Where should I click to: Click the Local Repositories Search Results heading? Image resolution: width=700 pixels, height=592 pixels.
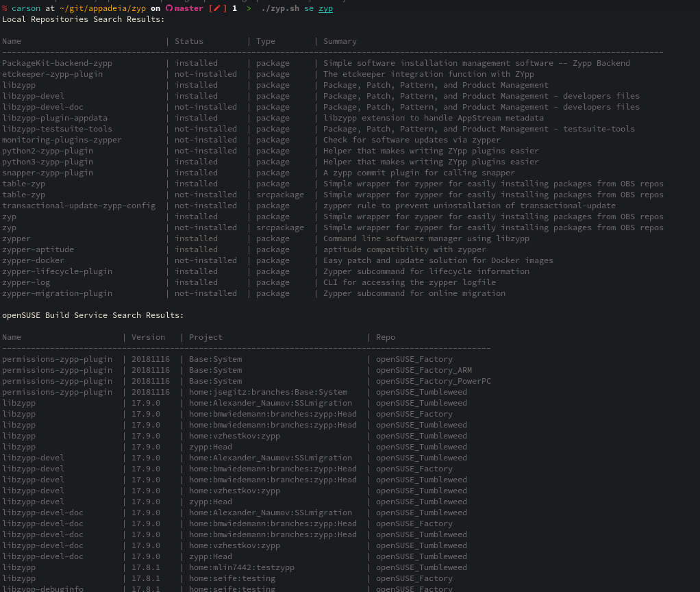(84, 19)
